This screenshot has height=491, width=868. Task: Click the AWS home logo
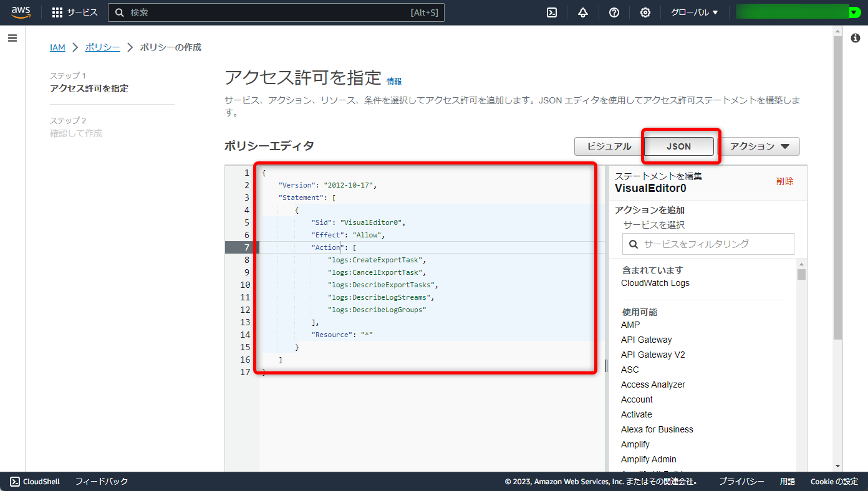click(19, 12)
